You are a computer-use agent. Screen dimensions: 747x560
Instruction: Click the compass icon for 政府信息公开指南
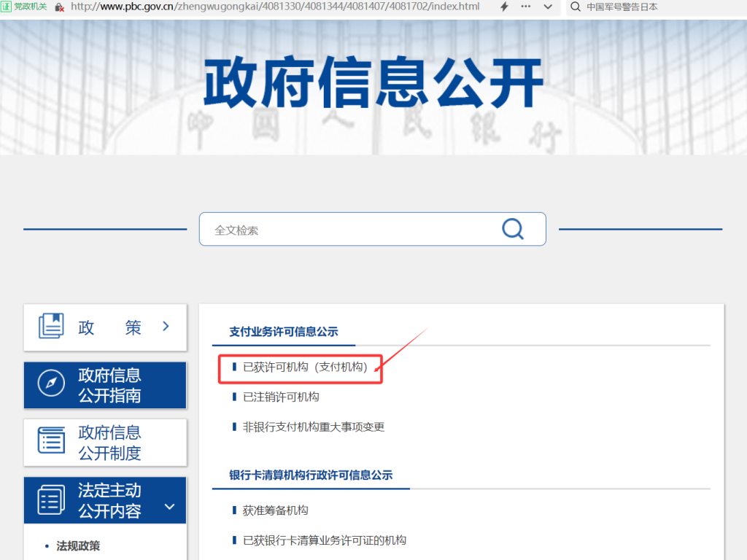coord(51,384)
